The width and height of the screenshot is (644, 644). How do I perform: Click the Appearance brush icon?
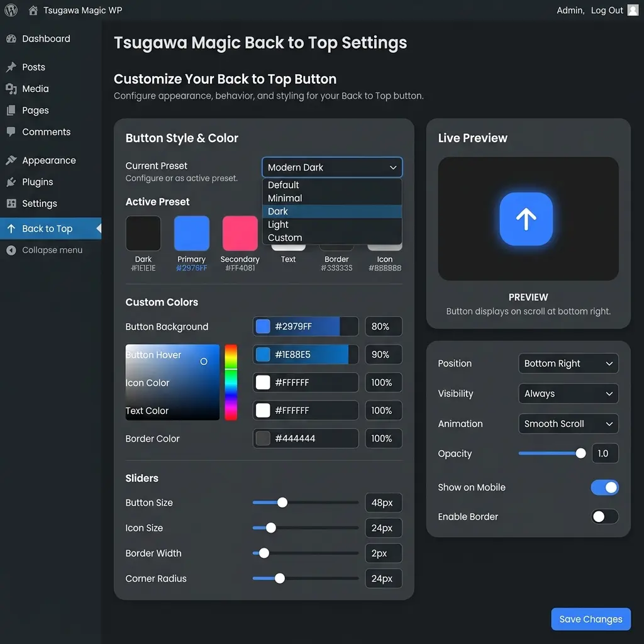coord(11,160)
